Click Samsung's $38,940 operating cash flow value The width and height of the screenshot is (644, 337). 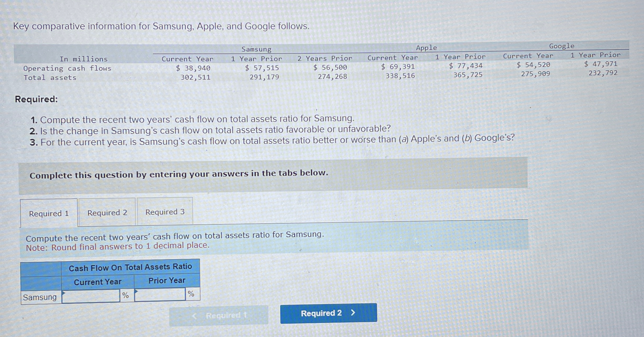click(x=193, y=68)
